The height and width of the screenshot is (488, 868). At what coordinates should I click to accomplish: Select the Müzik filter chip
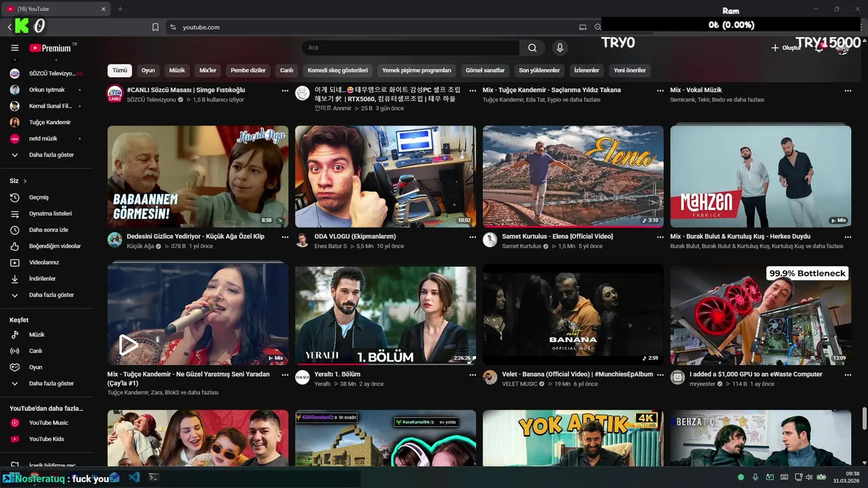(x=177, y=70)
